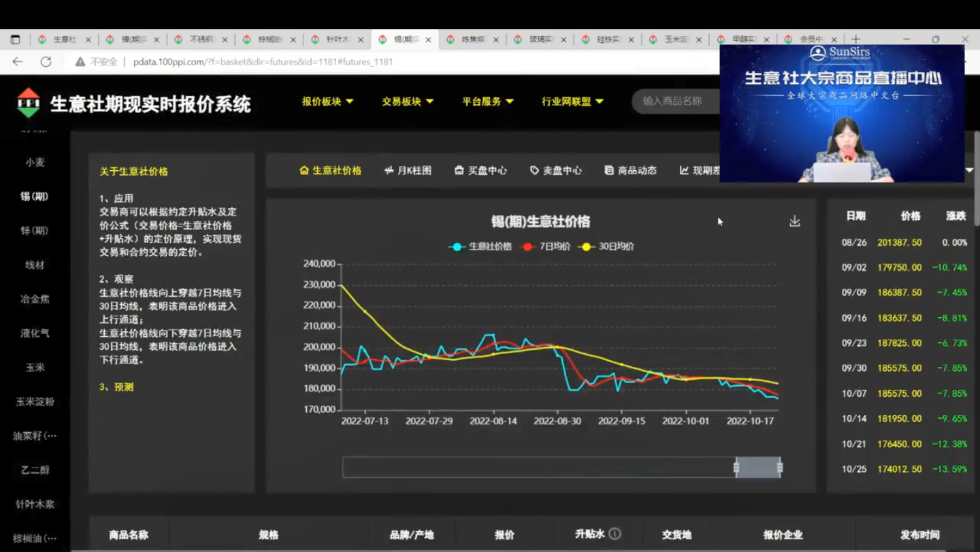Reload page with browser refresh icon
This screenshot has height=552, width=980.
pos(46,62)
